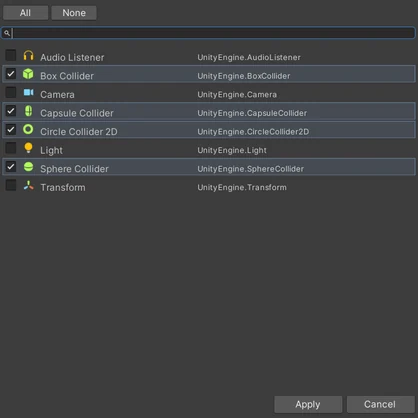The image size is (418, 418).
Task: Select the Box Collider label
Action: [67, 76]
